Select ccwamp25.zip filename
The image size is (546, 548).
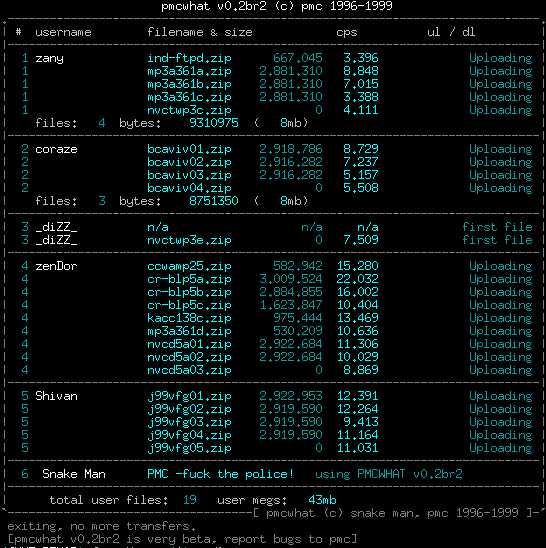tap(189, 266)
